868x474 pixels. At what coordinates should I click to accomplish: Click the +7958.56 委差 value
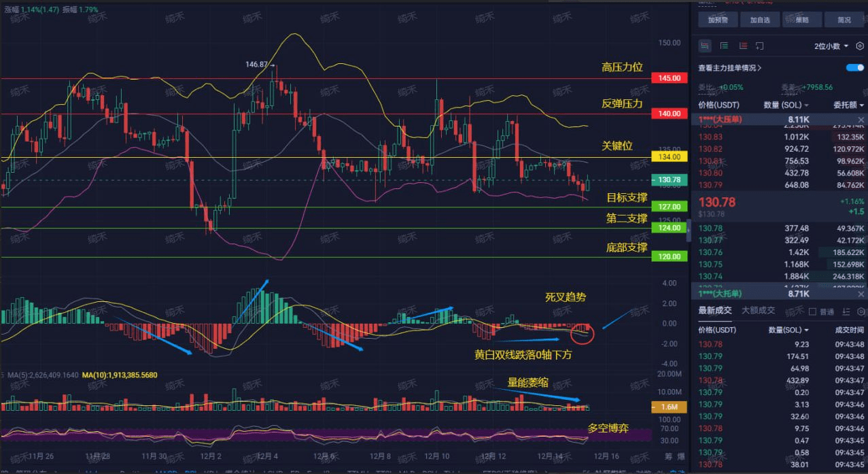[x=817, y=87]
